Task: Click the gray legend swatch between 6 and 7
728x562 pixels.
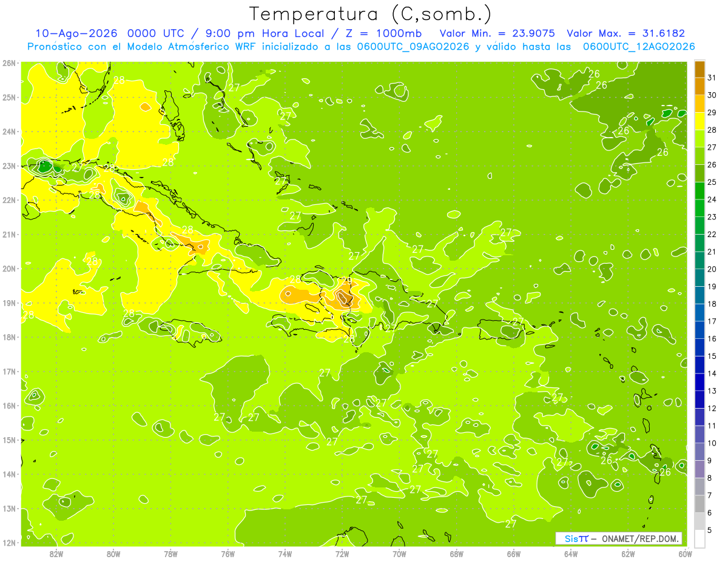Action: click(x=699, y=504)
